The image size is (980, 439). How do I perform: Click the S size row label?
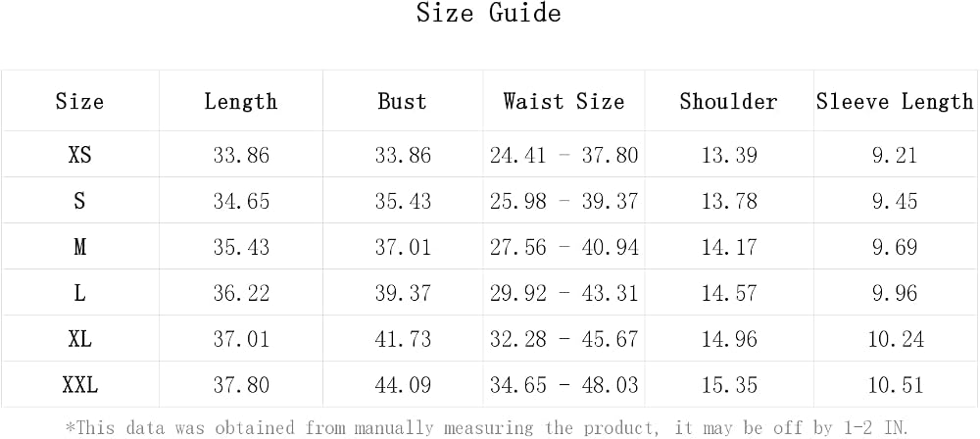pyautogui.click(x=80, y=201)
